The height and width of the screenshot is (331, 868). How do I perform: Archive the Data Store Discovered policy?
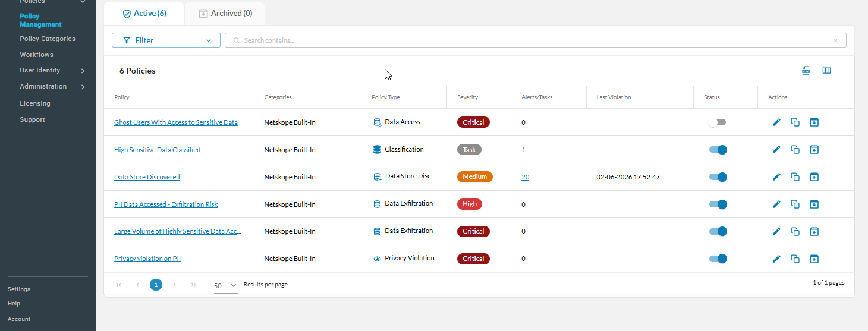pos(814,177)
